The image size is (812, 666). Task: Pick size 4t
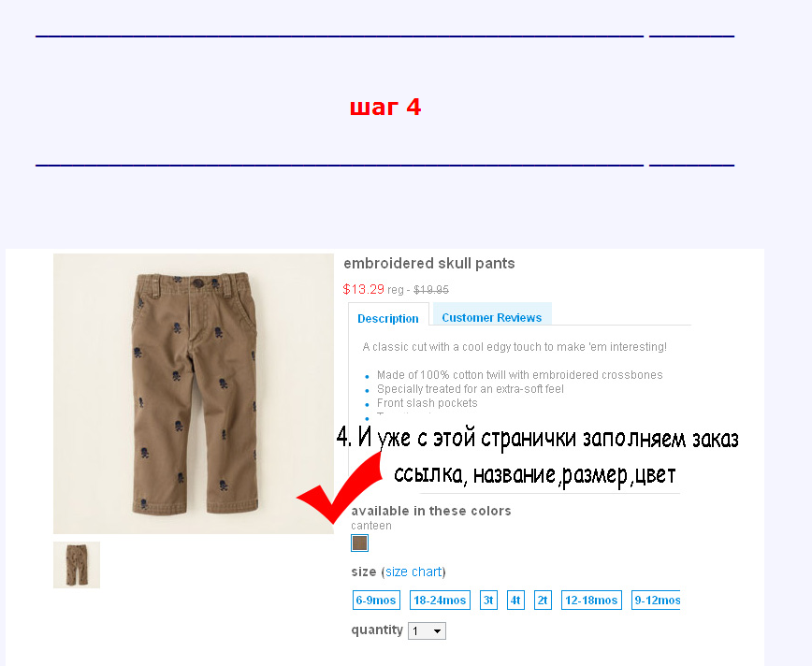(515, 601)
